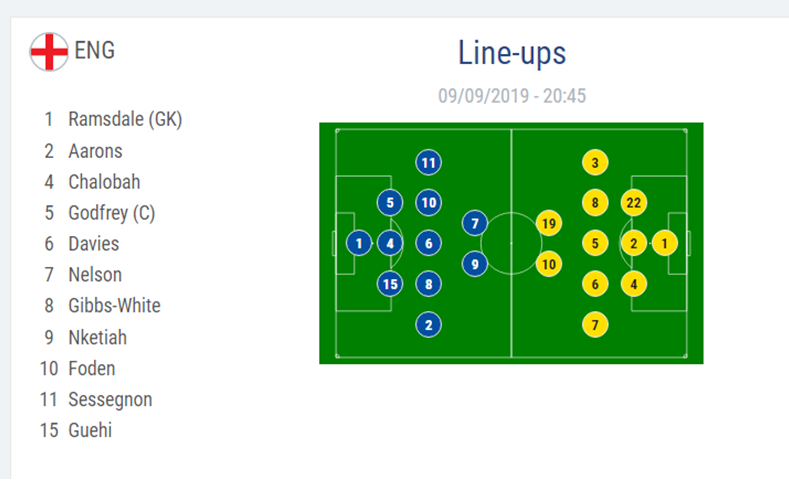Open Ramsdale (GK) in the lineup list

(125, 119)
